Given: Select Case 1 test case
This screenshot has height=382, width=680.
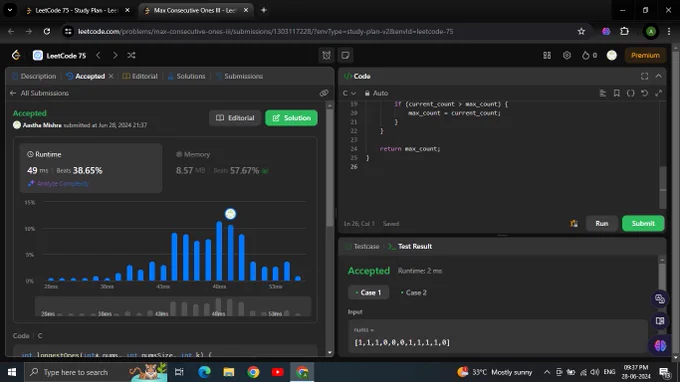Looking at the screenshot, I should click(x=368, y=293).
